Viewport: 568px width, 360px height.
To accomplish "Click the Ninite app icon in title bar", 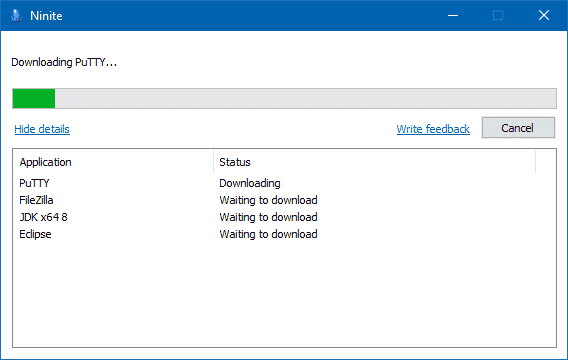I will (x=16, y=16).
